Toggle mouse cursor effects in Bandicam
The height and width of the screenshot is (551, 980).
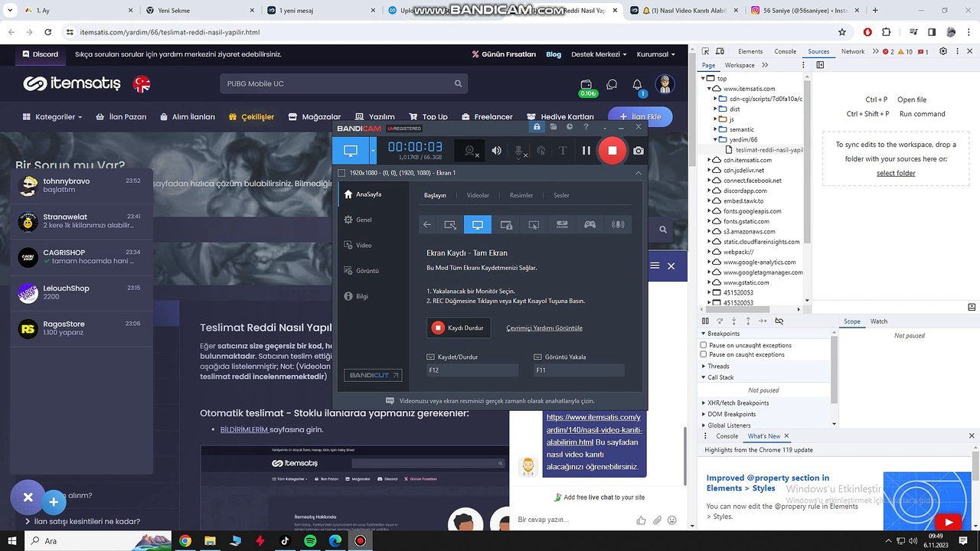541,151
